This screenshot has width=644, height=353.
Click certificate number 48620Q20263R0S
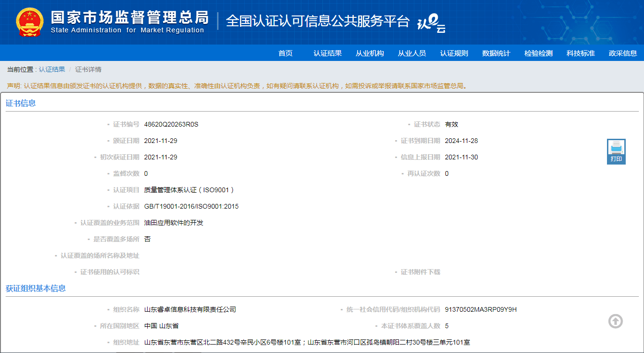coord(171,124)
